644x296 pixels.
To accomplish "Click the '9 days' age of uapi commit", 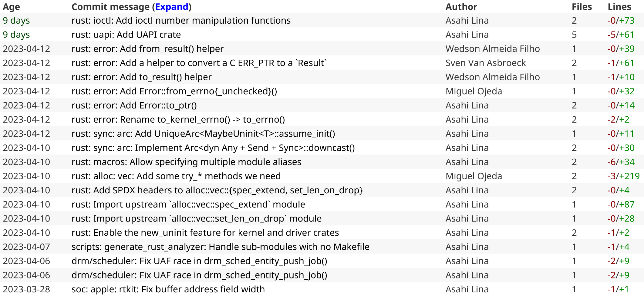I will 16,35.
